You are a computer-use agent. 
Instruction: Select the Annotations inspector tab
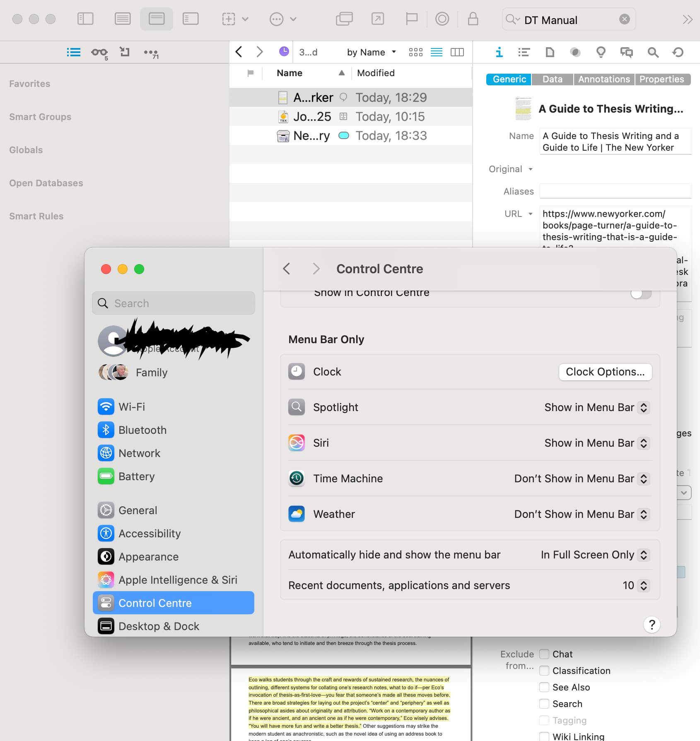(x=604, y=79)
